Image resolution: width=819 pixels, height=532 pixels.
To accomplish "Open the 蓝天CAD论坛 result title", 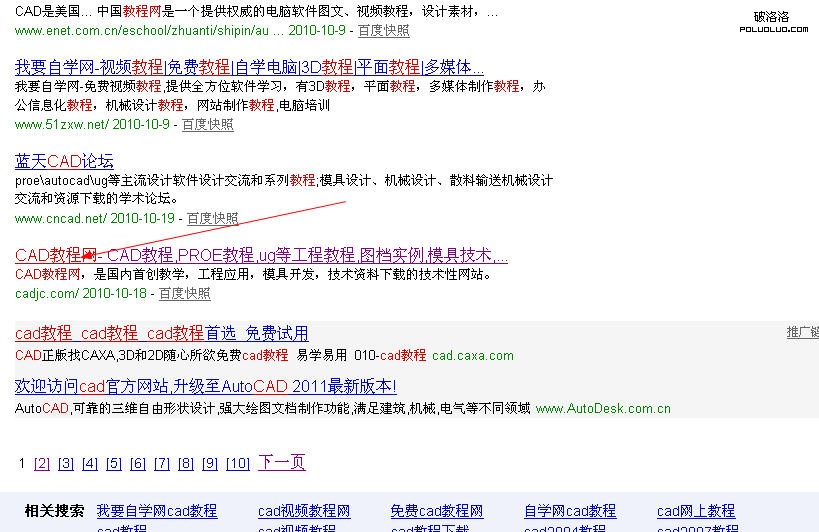I will click(64, 161).
